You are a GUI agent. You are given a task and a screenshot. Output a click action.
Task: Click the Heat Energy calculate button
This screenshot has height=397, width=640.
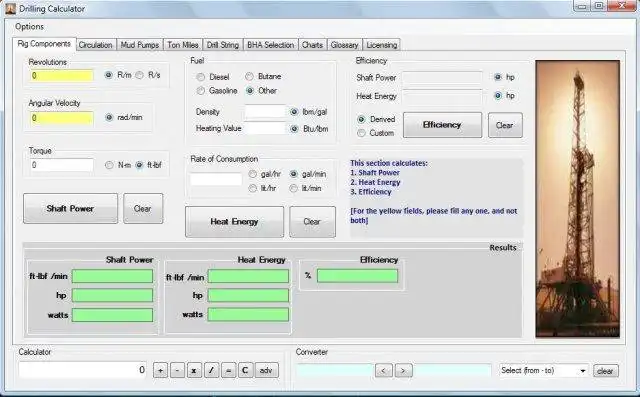point(234,222)
